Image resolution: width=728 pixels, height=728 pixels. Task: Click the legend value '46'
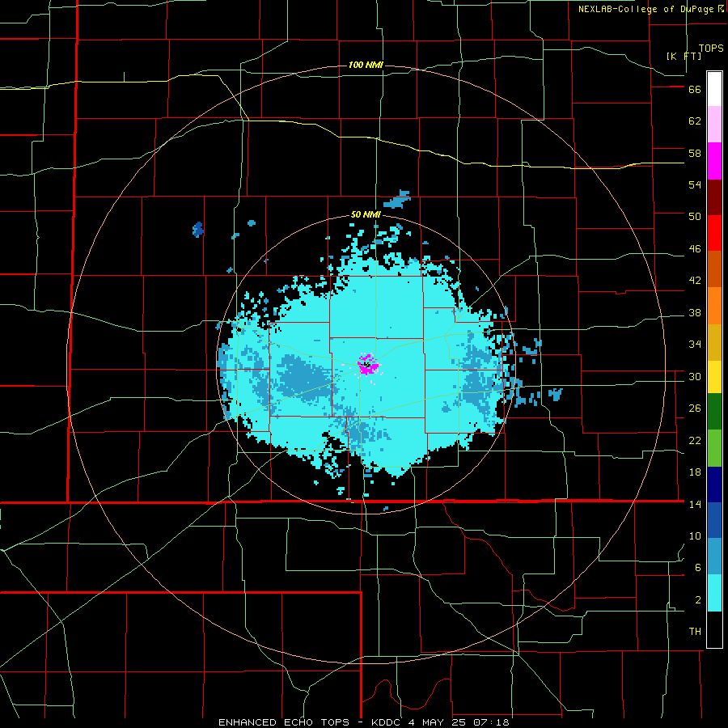click(695, 248)
